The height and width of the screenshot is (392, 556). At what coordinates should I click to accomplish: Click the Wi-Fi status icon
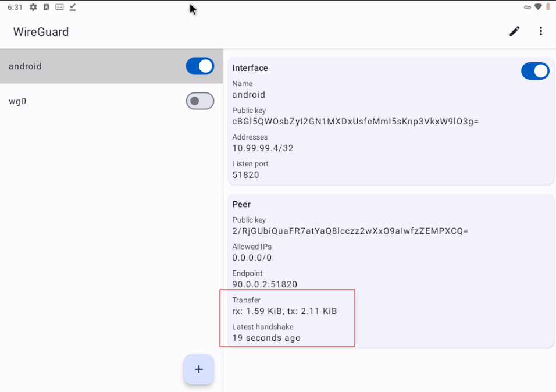pyautogui.click(x=538, y=7)
